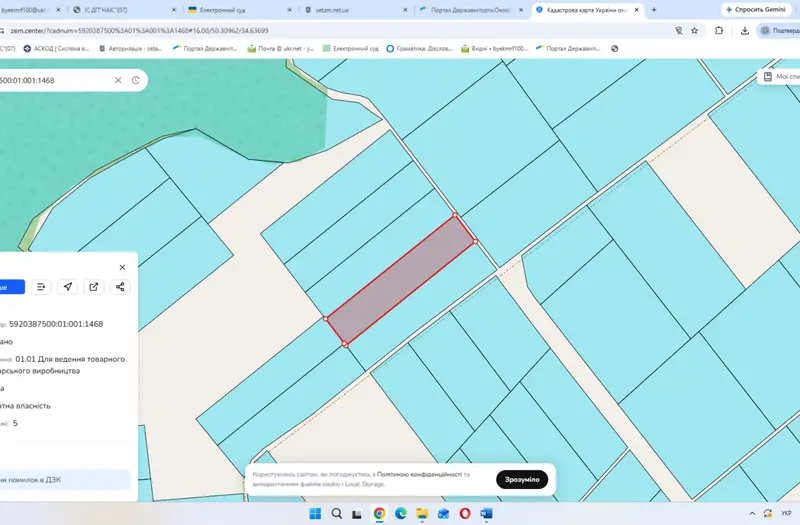
Task: Click the crossed-out icon in address bar
Action: click(x=679, y=31)
